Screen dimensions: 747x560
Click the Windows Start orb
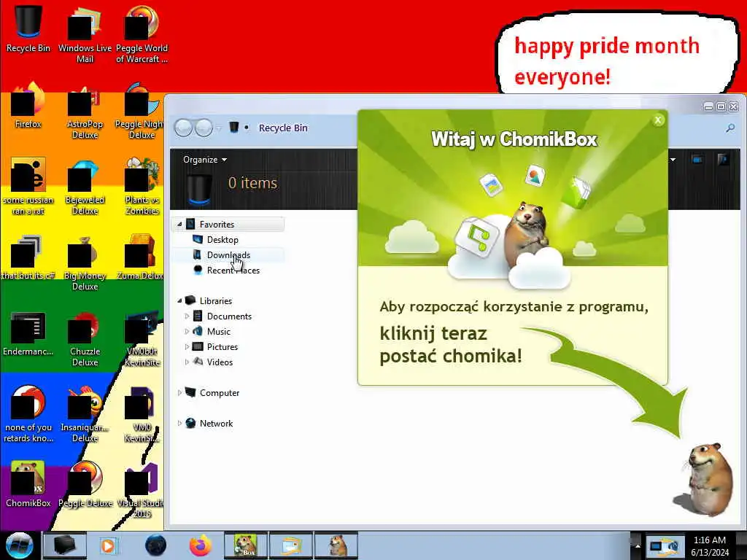point(19,545)
